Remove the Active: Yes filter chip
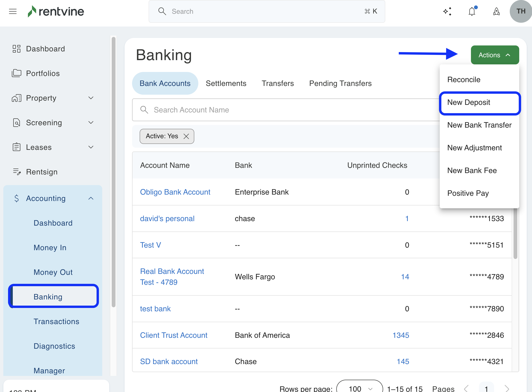Viewport: 532px width, 392px height. tap(186, 136)
